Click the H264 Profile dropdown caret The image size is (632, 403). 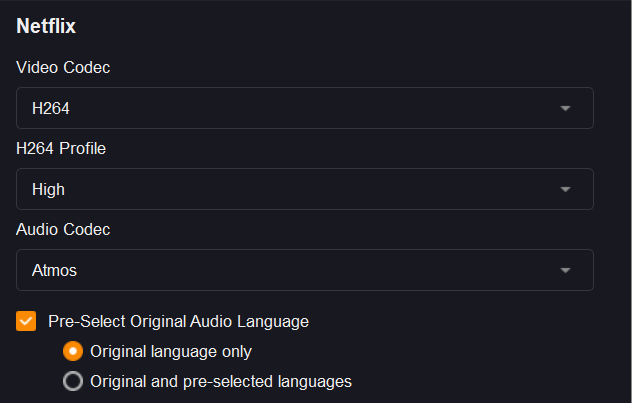click(x=565, y=189)
